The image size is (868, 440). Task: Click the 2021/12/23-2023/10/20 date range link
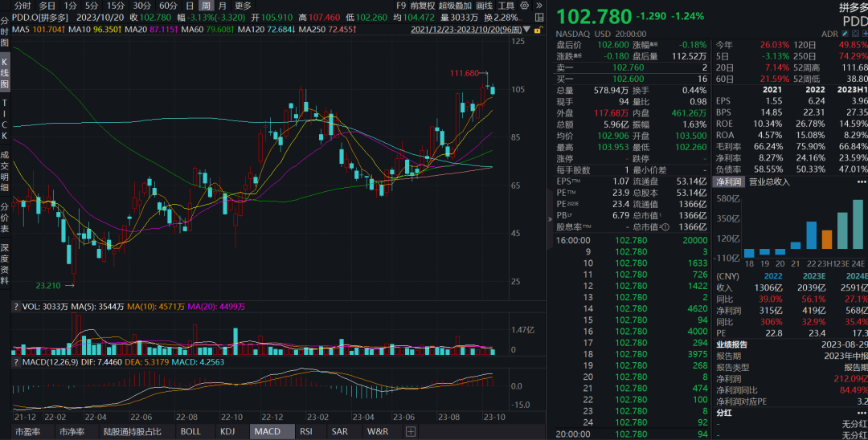(x=466, y=30)
